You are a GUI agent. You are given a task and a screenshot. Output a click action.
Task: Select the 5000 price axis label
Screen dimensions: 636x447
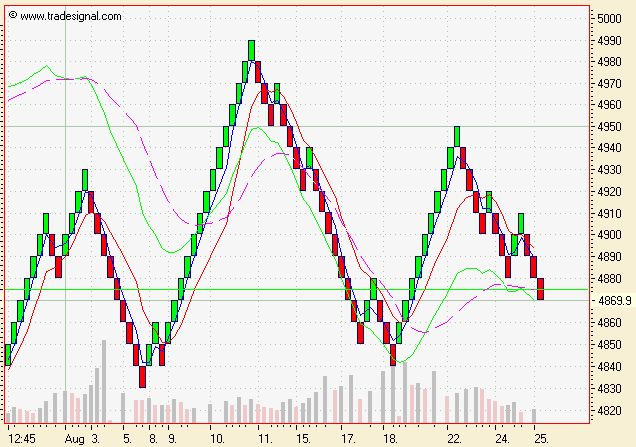(x=609, y=19)
